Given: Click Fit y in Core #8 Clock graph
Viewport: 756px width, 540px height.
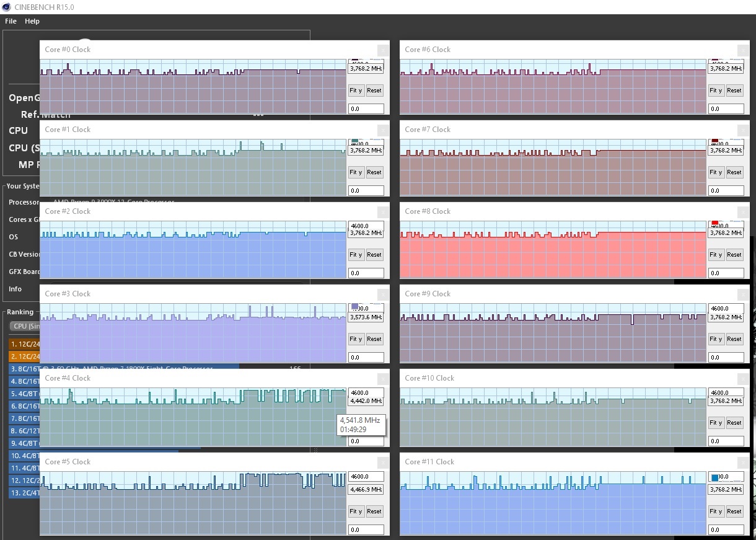Looking at the screenshot, I should (x=716, y=255).
